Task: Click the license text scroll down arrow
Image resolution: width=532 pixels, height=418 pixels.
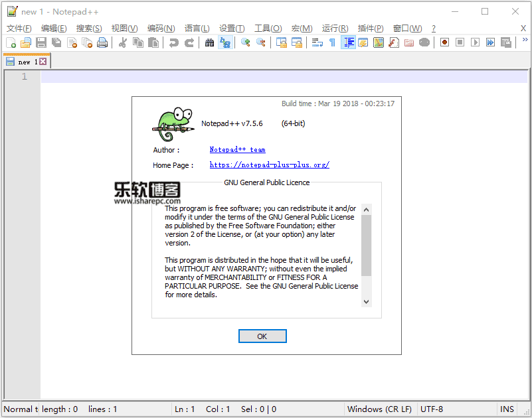Action: tap(366, 301)
